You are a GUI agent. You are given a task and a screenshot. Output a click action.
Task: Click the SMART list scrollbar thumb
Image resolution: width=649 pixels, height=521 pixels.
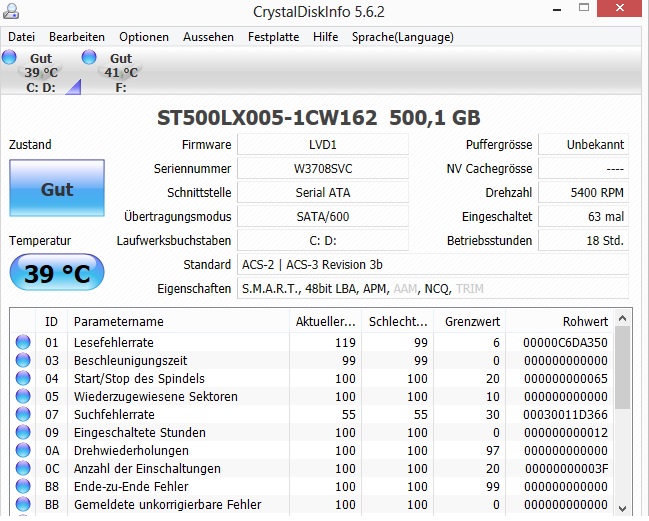623,367
